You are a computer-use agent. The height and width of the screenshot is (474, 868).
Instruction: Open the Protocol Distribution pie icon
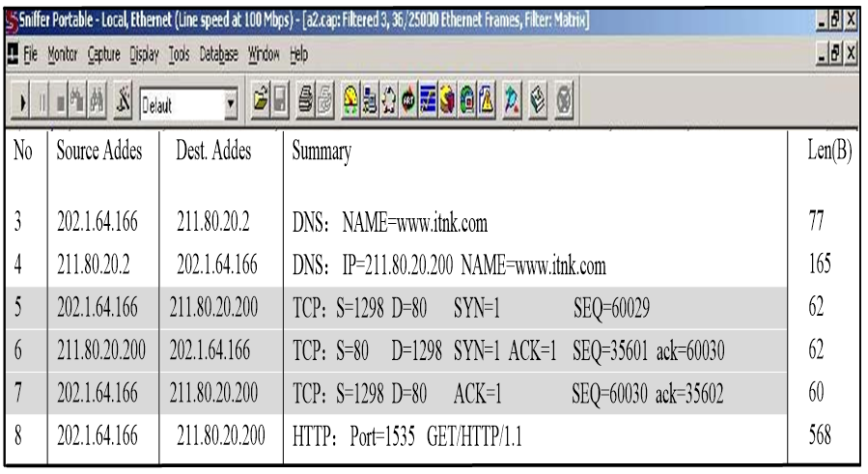point(447,100)
